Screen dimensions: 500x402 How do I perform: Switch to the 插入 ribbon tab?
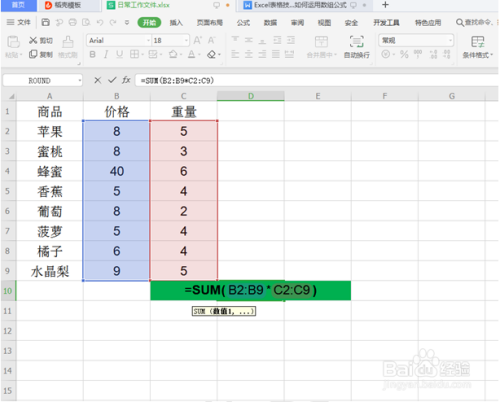click(176, 22)
